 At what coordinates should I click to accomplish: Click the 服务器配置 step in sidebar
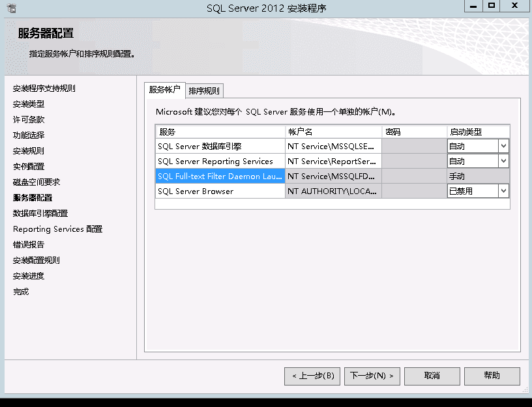pyautogui.click(x=33, y=197)
